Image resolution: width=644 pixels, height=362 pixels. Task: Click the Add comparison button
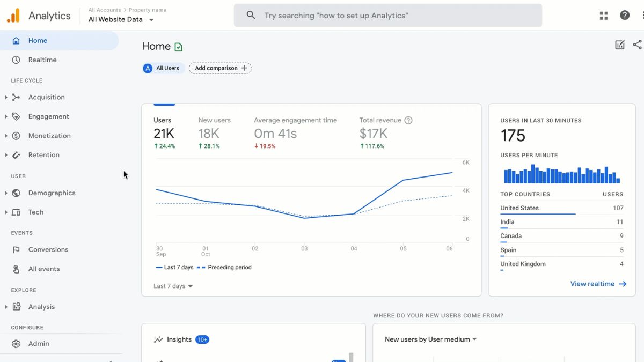point(220,68)
